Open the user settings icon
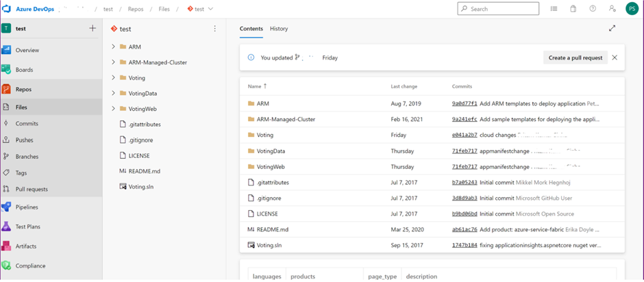Screen dimensions: 644x282 [612, 9]
